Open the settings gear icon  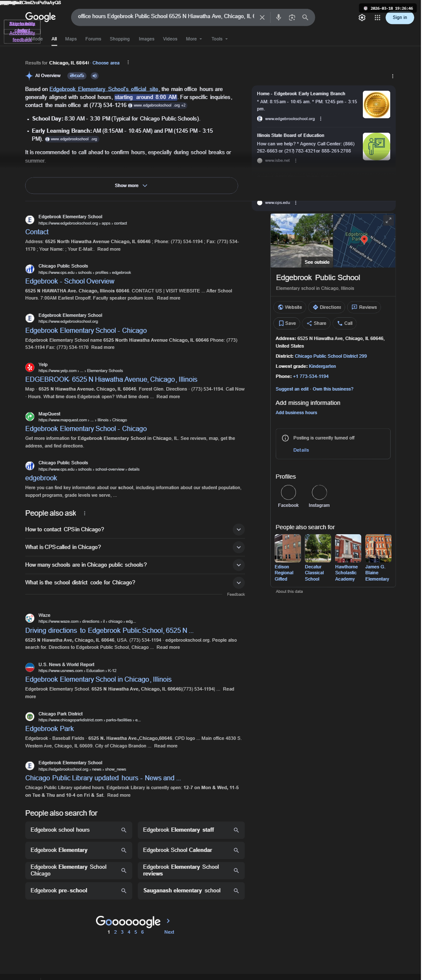coord(362,18)
